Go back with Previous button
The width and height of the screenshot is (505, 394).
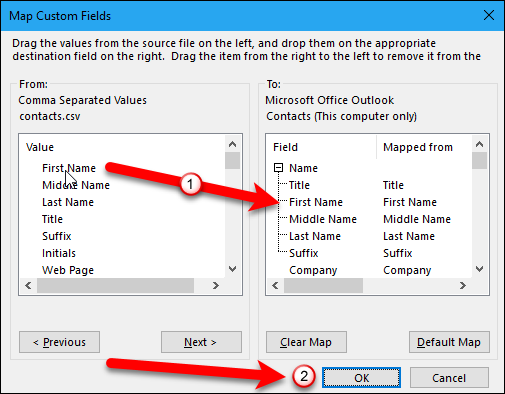pos(59,342)
